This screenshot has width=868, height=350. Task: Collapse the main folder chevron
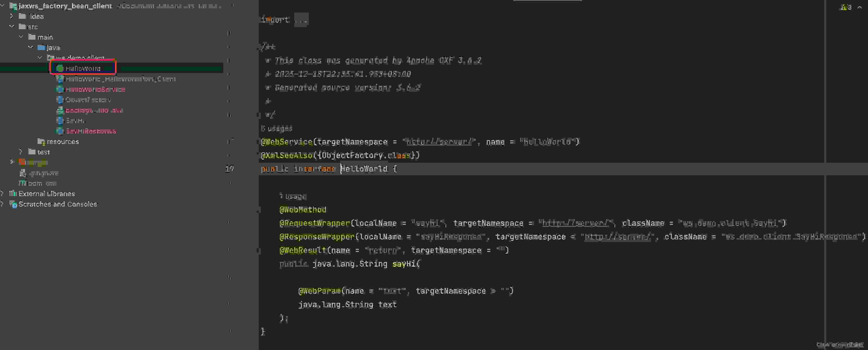[x=21, y=37]
